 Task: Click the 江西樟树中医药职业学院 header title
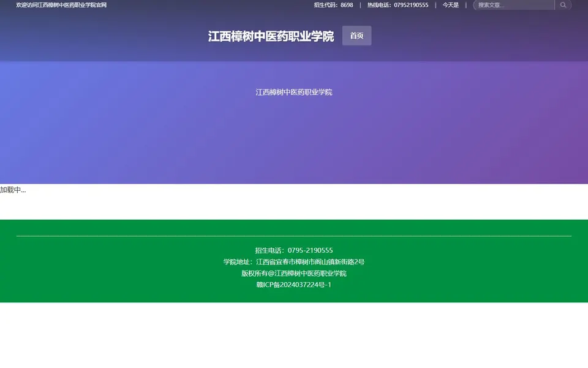(x=271, y=36)
